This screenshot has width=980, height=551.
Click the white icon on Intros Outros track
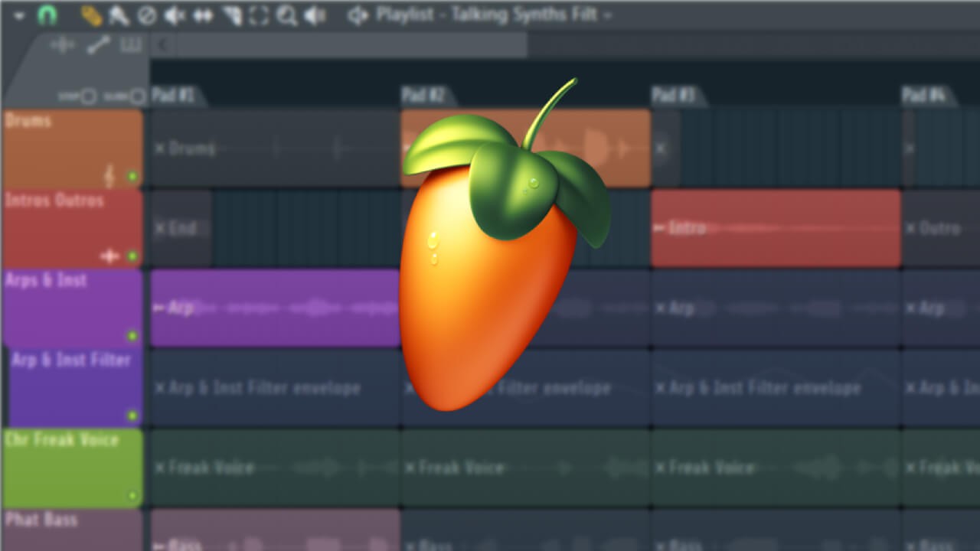point(109,256)
